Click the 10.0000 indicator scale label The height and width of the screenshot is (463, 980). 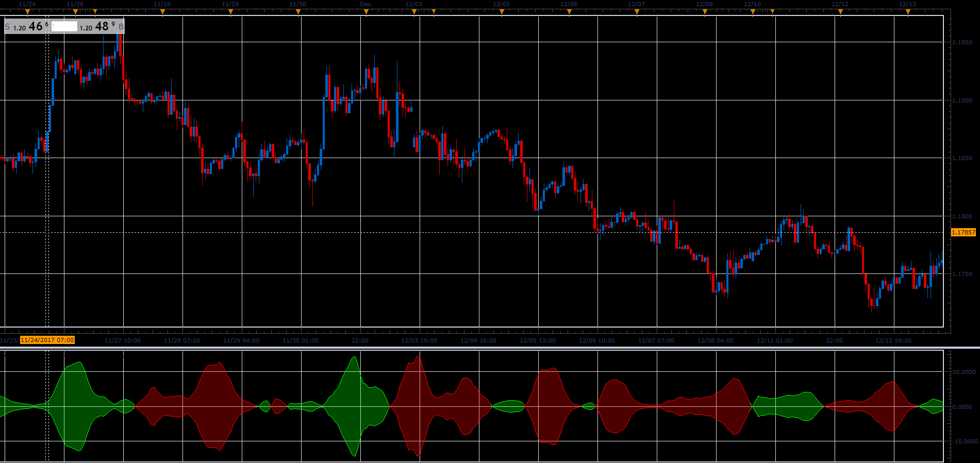[964, 372]
